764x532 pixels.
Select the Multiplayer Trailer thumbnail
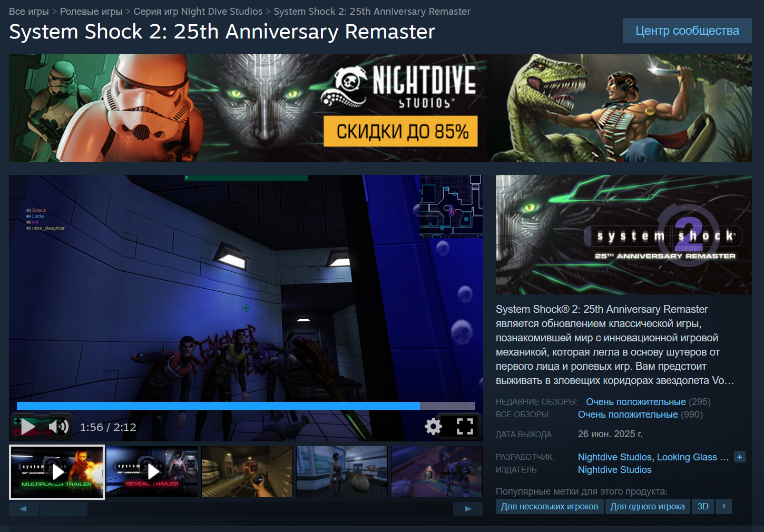click(57, 472)
